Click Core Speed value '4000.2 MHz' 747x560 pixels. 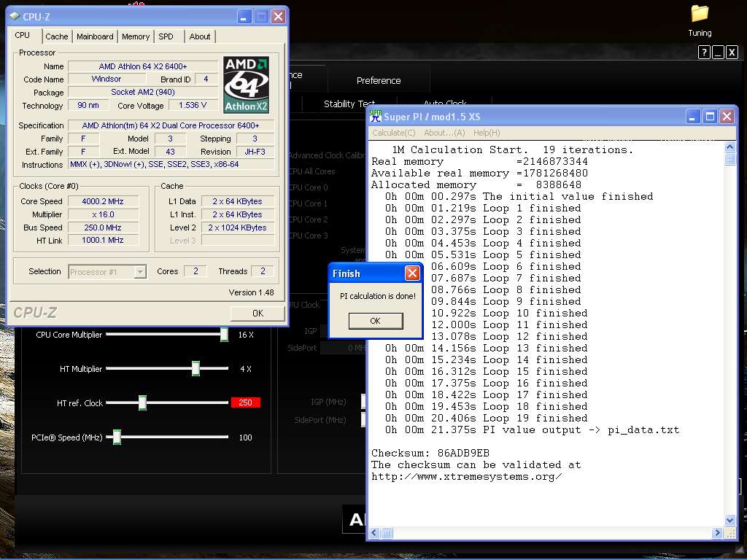click(x=103, y=201)
